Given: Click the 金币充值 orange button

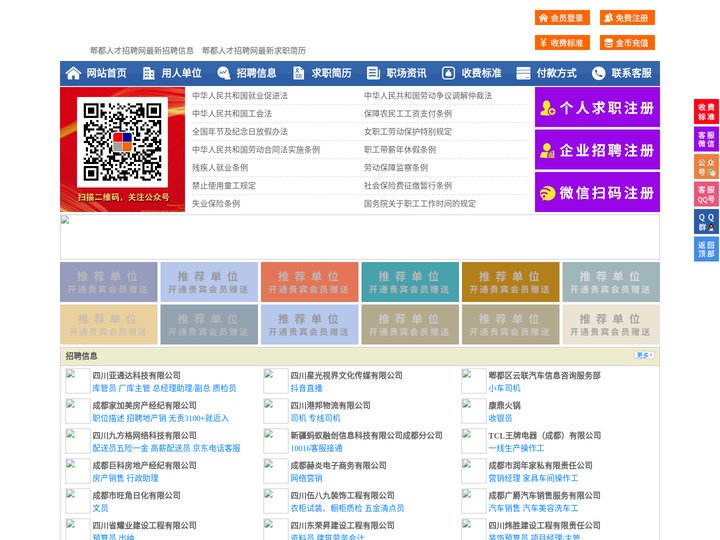Looking at the screenshot, I should (627, 43).
